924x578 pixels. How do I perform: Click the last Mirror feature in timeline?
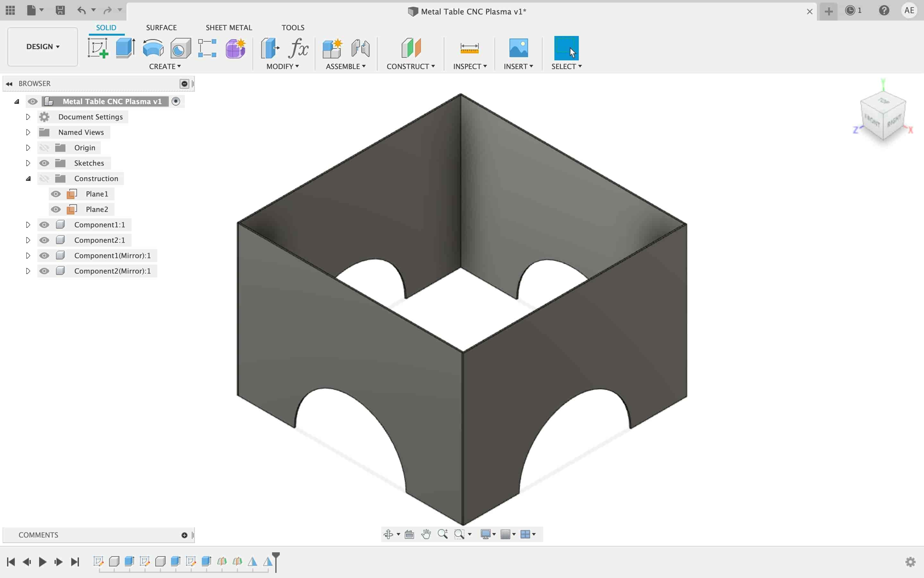pos(268,561)
